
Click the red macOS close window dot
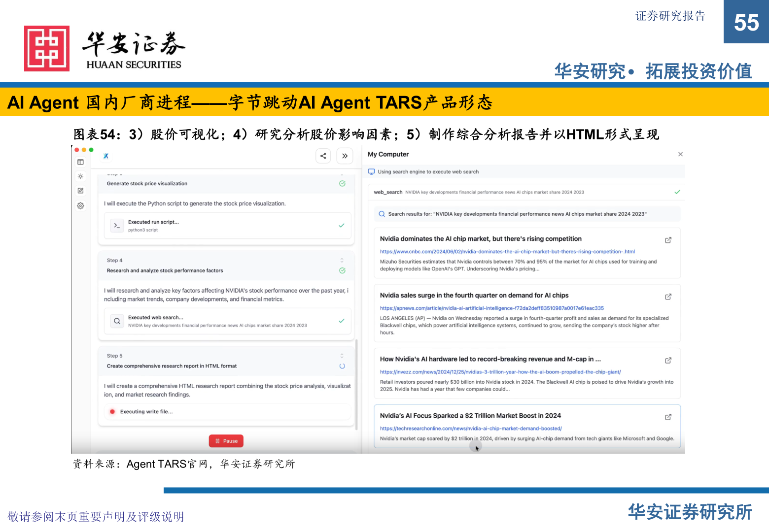[77, 150]
